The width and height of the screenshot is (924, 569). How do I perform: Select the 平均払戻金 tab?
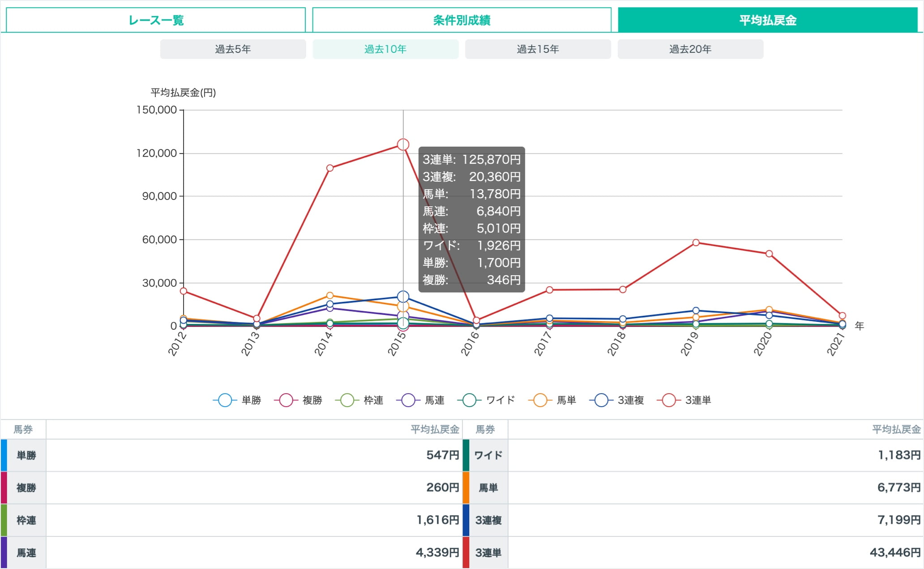[x=767, y=20]
